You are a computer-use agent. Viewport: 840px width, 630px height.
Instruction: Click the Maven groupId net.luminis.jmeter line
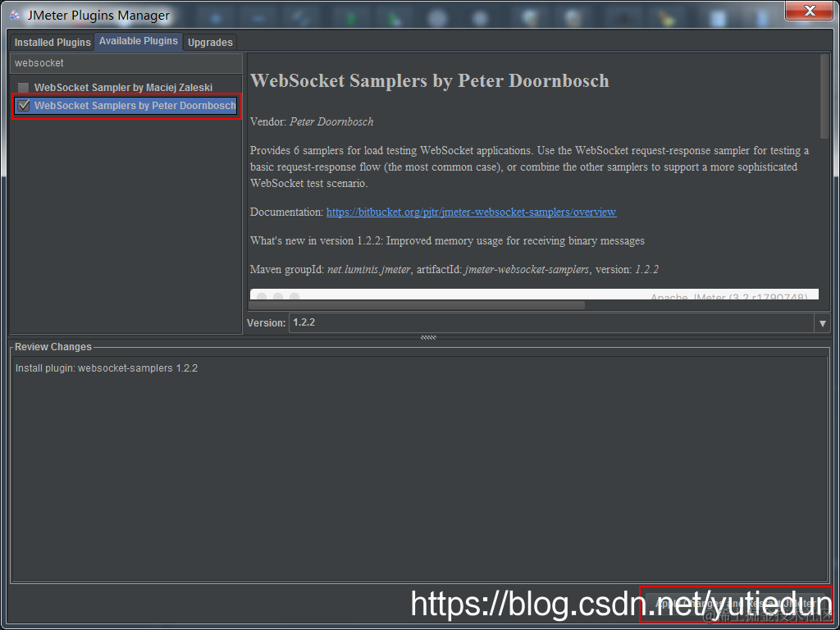(454, 269)
